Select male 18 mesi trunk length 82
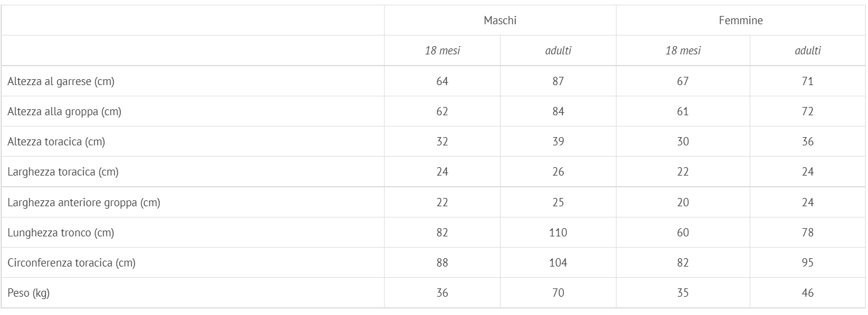The width and height of the screenshot is (868, 315). coord(442,233)
